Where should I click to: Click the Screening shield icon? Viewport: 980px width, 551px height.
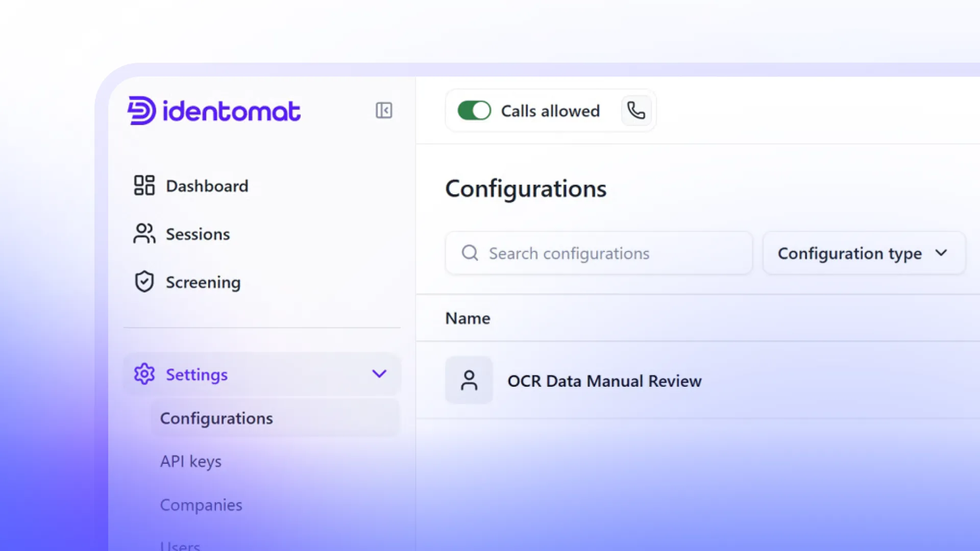tap(144, 282)
